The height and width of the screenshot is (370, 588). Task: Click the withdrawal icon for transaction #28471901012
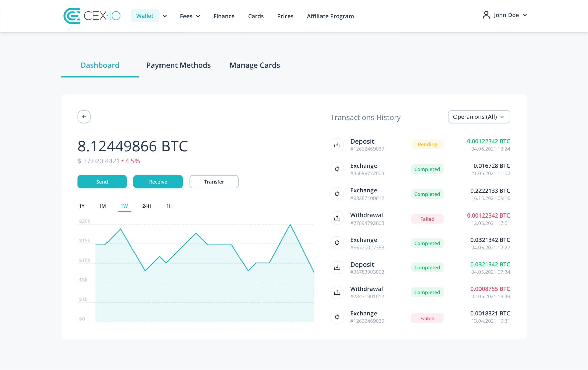click(x=337, y=292)
